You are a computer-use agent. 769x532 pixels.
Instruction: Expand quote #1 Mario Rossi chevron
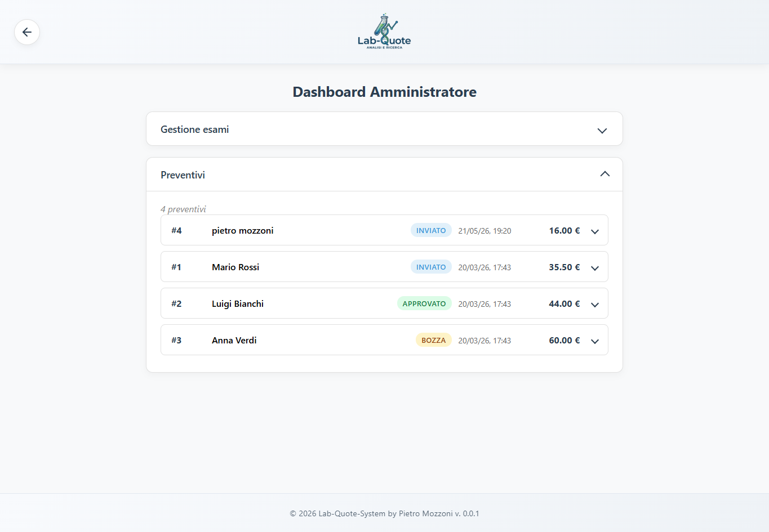(x=595, y=268)
